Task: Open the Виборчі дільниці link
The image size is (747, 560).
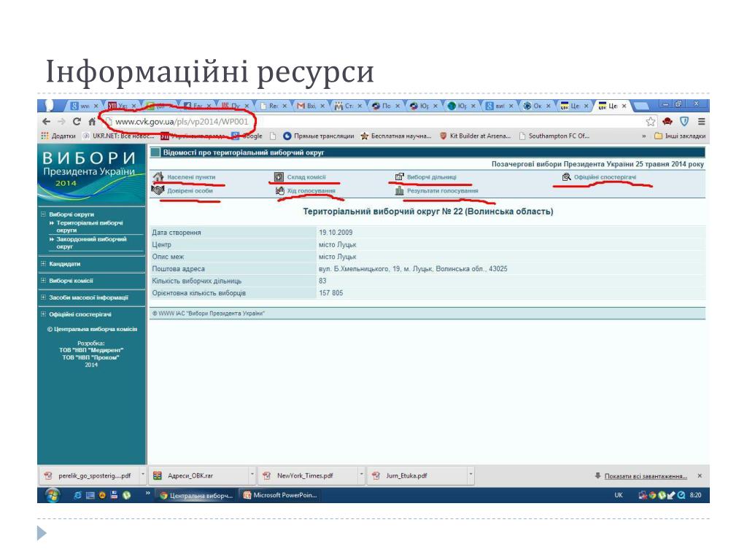Action: pyautogui.click(x=432, y=177)
